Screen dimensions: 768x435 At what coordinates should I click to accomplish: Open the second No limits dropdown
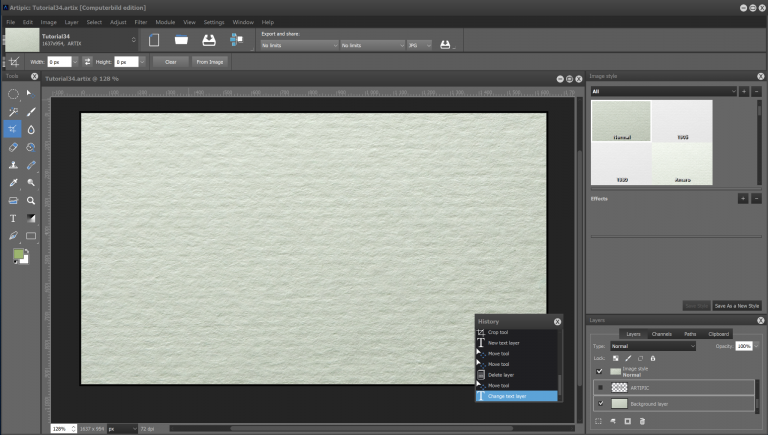[372, 45]
